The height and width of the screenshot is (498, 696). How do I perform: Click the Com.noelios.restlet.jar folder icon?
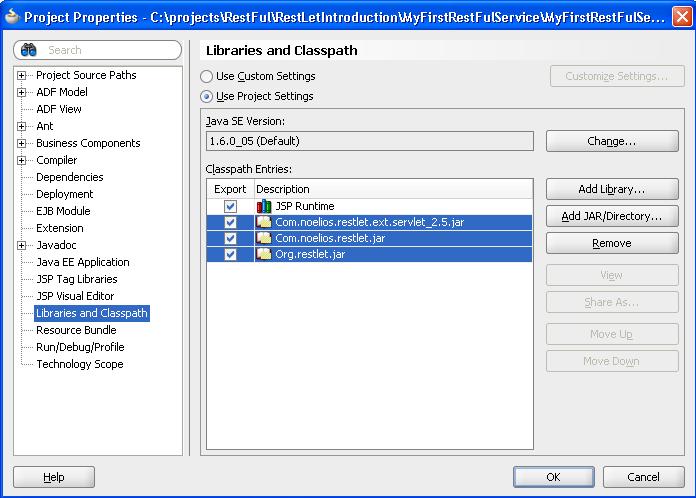[264, 238]
